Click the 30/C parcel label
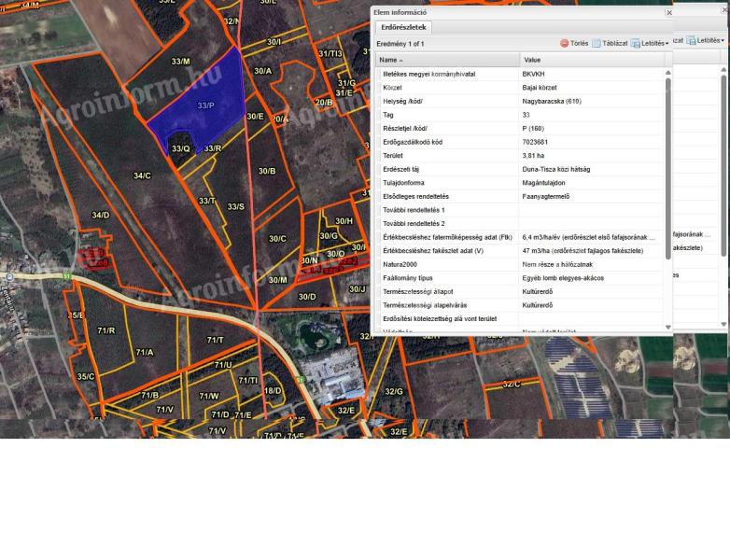The width and height of the screenshot is (730, 560). click(277, 239)
